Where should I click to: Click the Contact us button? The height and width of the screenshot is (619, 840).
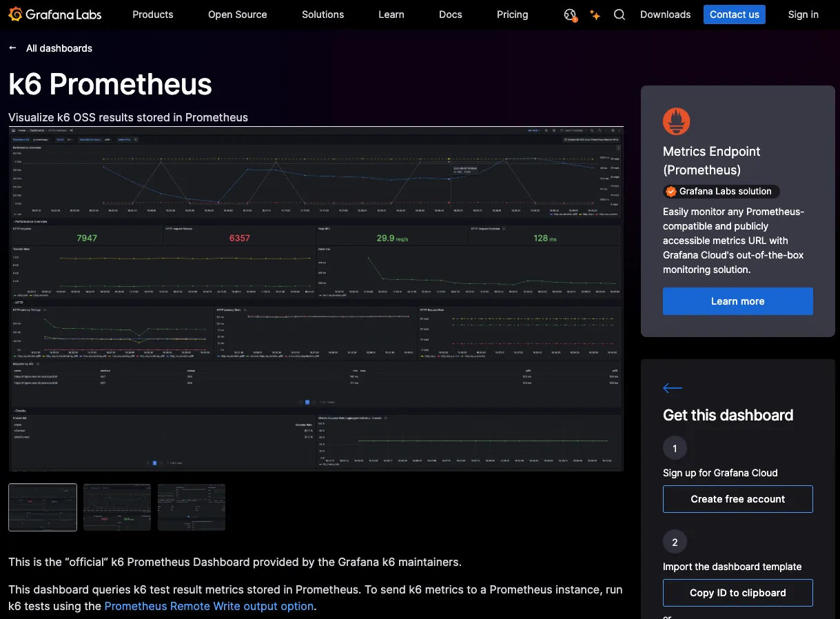coord(735,14)
